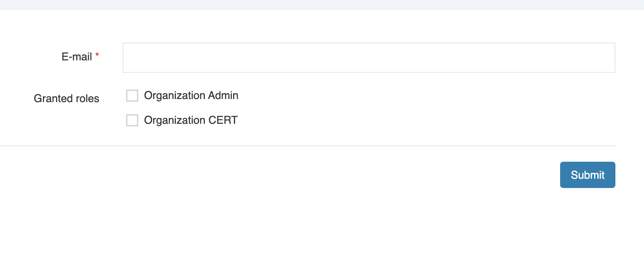This screenshot has width=644, height=253.
Task: Click the "Organization CERT" label text
Action: (x=191, y=120)
